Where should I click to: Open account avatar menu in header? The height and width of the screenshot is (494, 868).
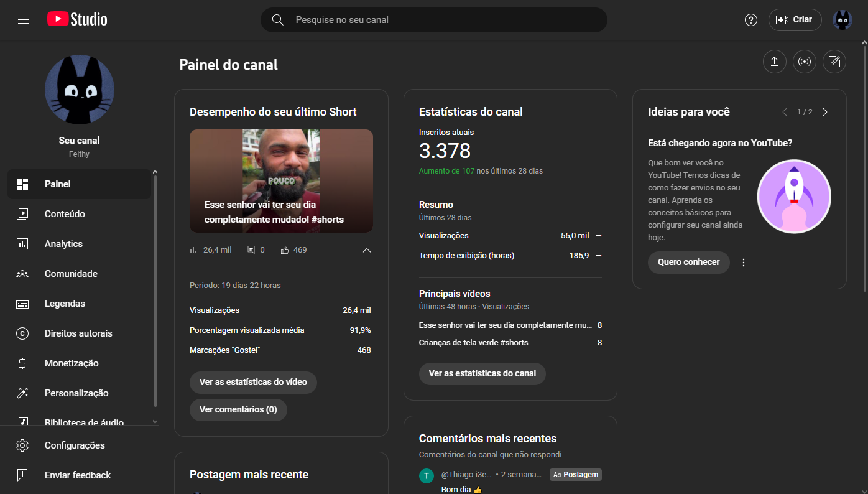843,20
